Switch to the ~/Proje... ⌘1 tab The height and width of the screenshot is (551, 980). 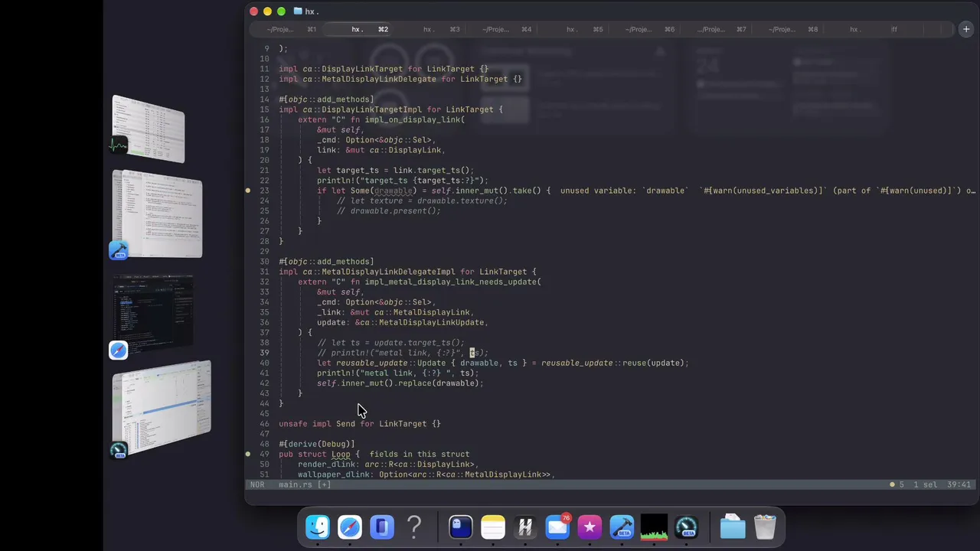[x=291, y=29]
